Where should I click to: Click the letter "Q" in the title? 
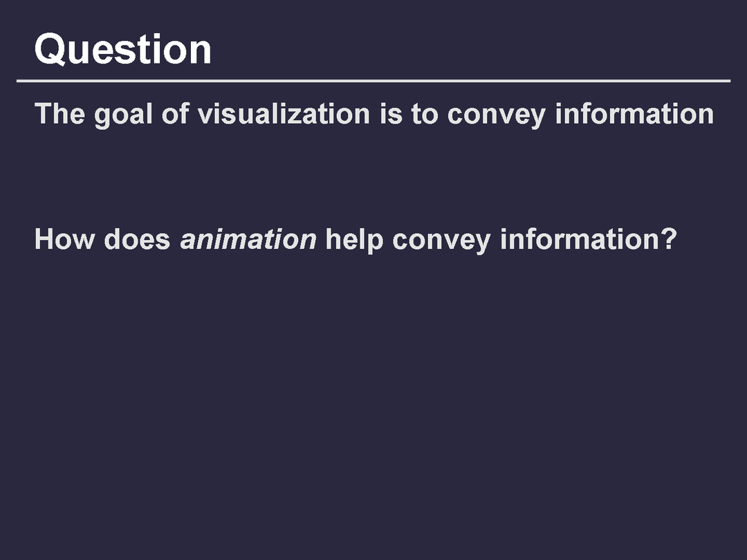coord(50,50)
